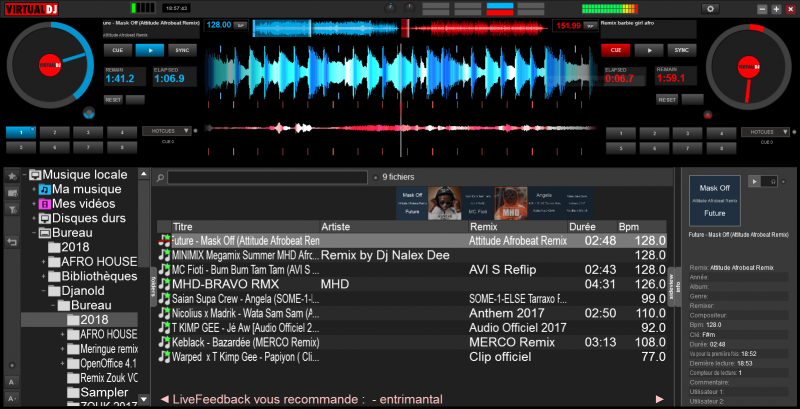Click the music note icon of the Warped x T Kimp Gee row

[x=164, y=356]
